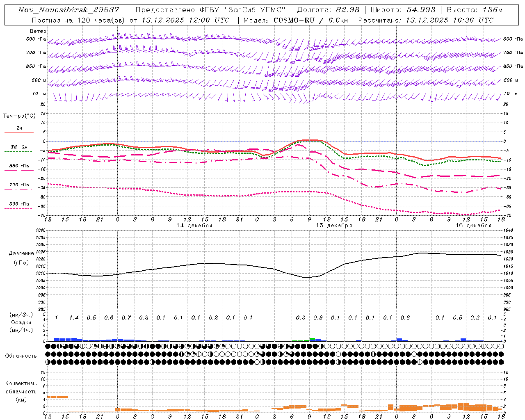
Task: Select the model name COSMO-RU / 6.6км
Action: pos(311,20)
